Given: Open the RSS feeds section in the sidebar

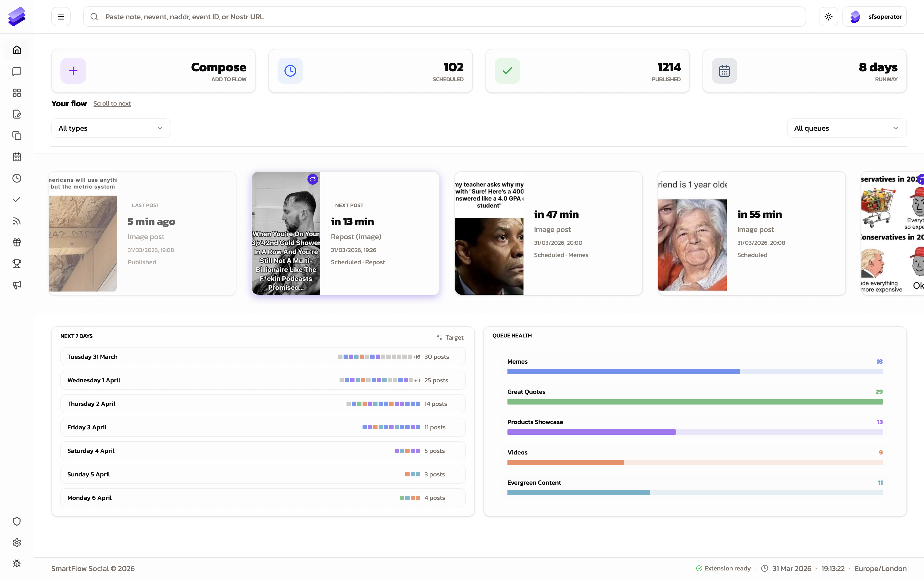Looking at the screenshot, I should [x=17, y=221].
